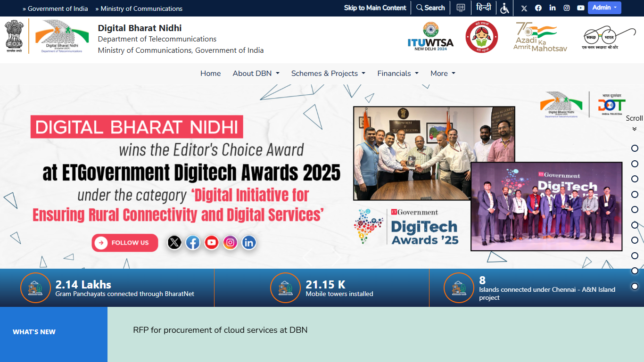The height and width of the screenshot is (362, 644).
Task: Click the banner YouTube icon beside Follow Us
Action: coord(212,243)
